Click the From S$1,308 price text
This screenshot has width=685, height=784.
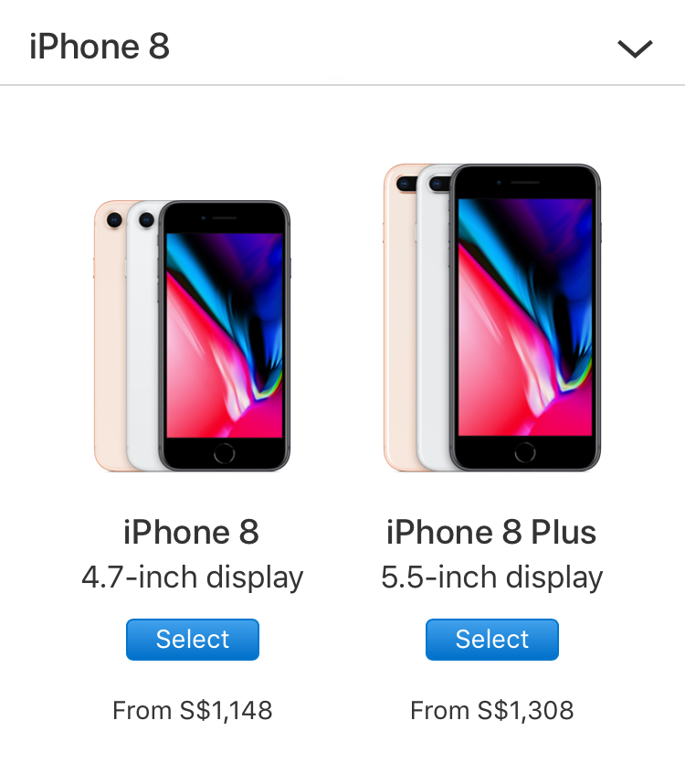click(x=492, y=710)
